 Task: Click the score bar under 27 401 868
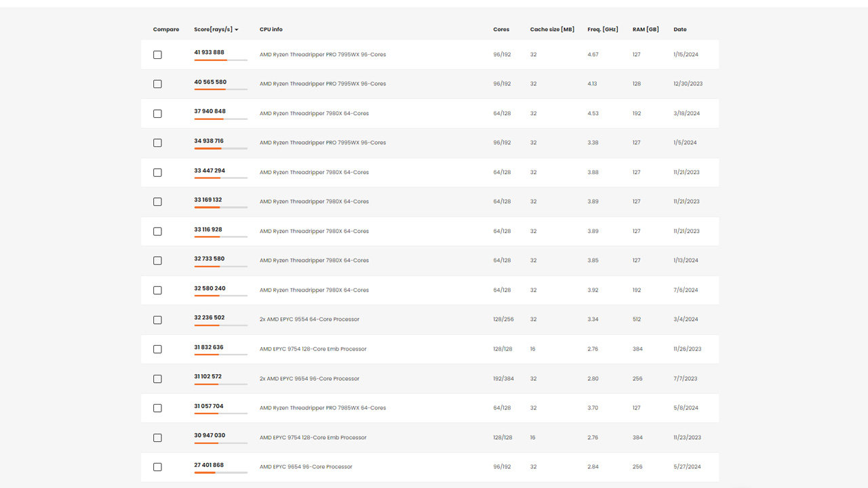point(220,472)
